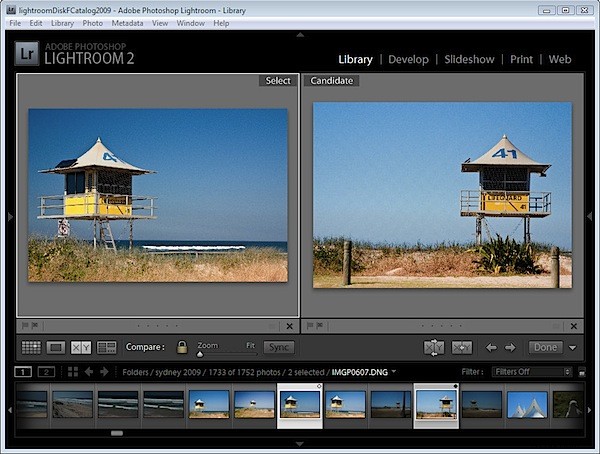Switch to Grid view
600x454 pixels.
pos(31,348)
